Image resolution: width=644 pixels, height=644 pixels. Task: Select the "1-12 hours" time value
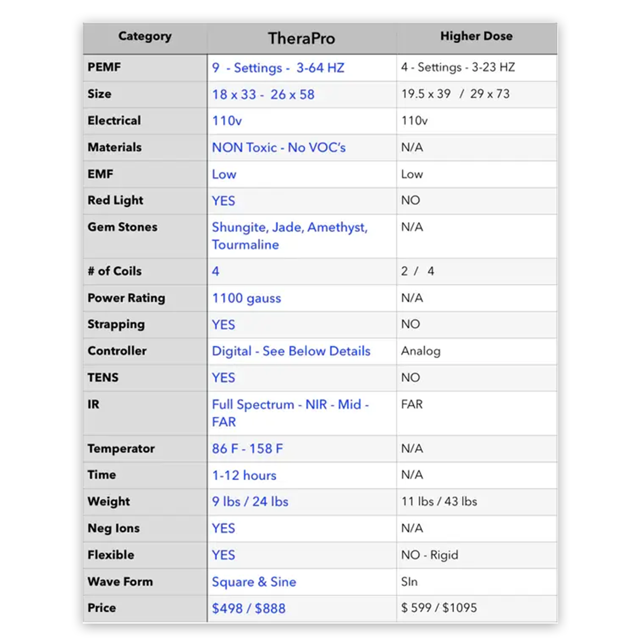[244, 475]
